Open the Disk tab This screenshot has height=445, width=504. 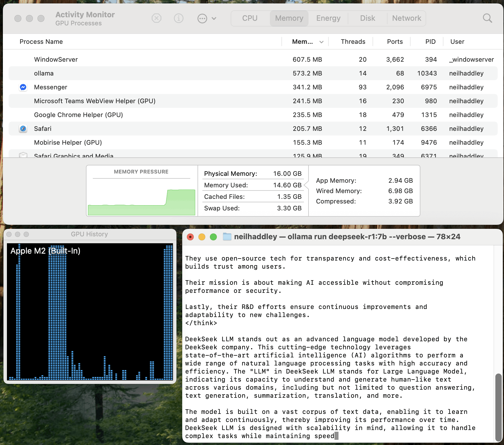click(x=367, y=18)
